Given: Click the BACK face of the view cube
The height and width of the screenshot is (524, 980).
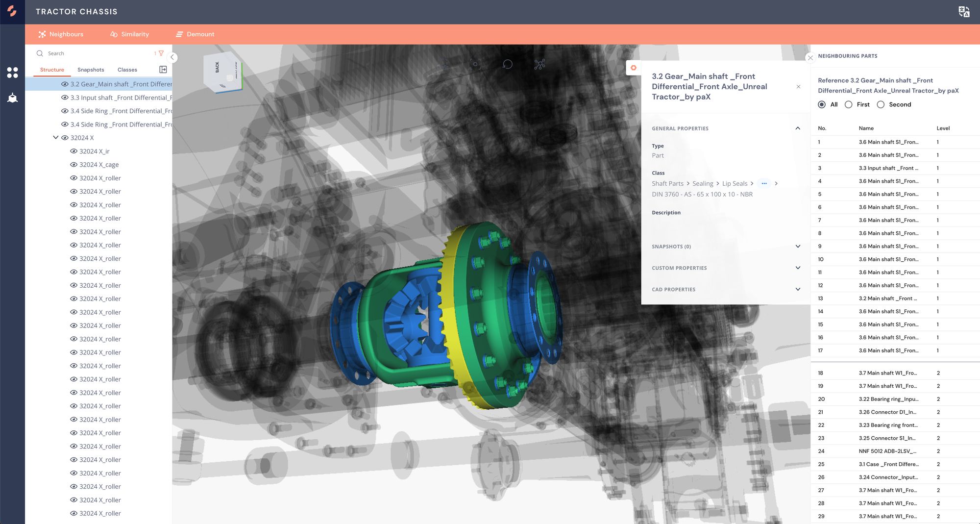Looking at the screenshot, I should [218, 68].
